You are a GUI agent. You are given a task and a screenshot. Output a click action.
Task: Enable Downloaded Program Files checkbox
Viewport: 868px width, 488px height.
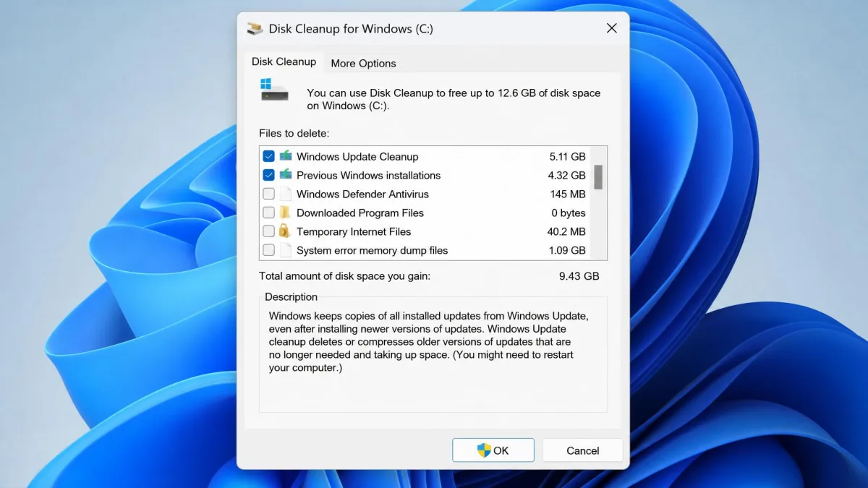tap(268, 213)
